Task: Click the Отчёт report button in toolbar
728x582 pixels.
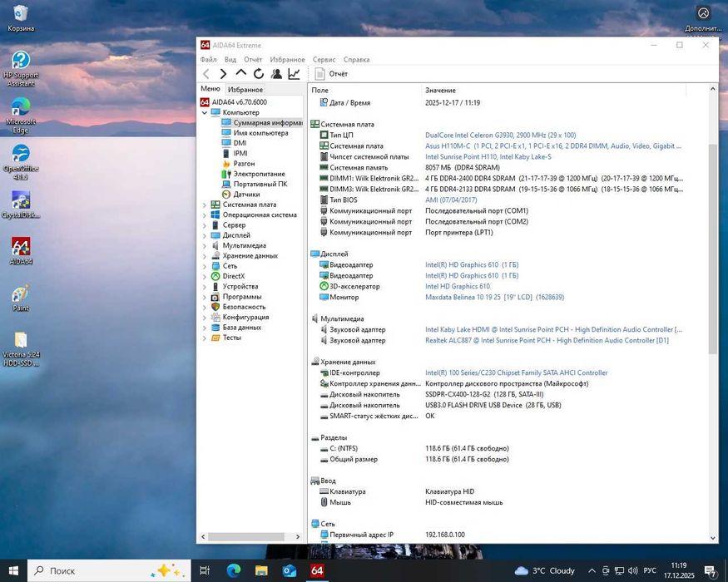Action: click(x=331, y=74)
